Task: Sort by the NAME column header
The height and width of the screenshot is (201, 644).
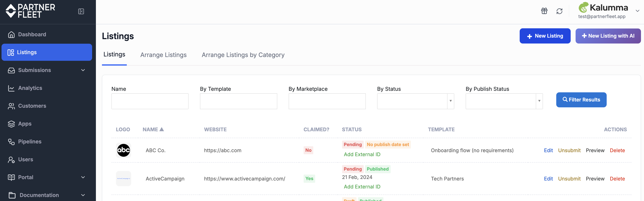Action: coord(153,130)
